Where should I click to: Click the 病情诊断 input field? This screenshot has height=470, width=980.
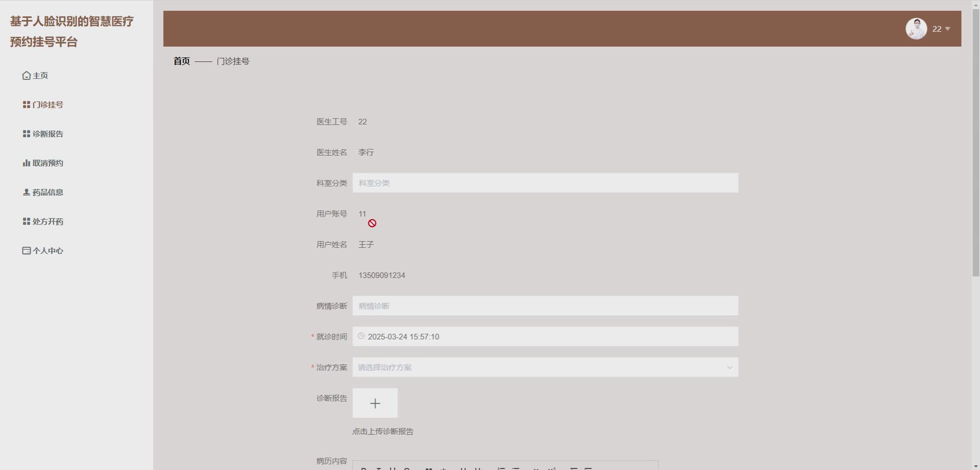coord(545,306)
